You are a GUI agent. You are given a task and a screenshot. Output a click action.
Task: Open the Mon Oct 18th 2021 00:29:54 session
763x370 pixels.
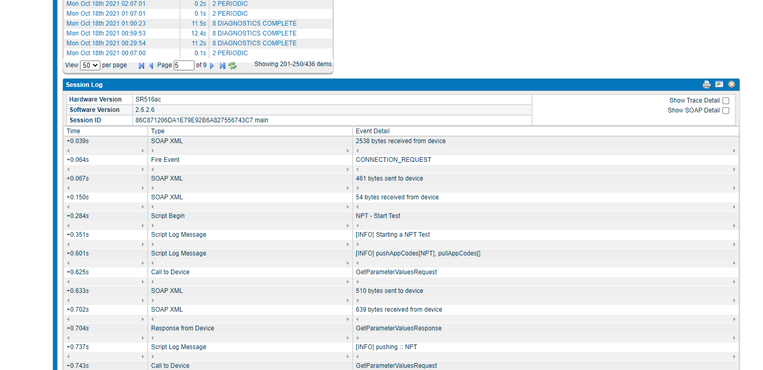point(106,43)
